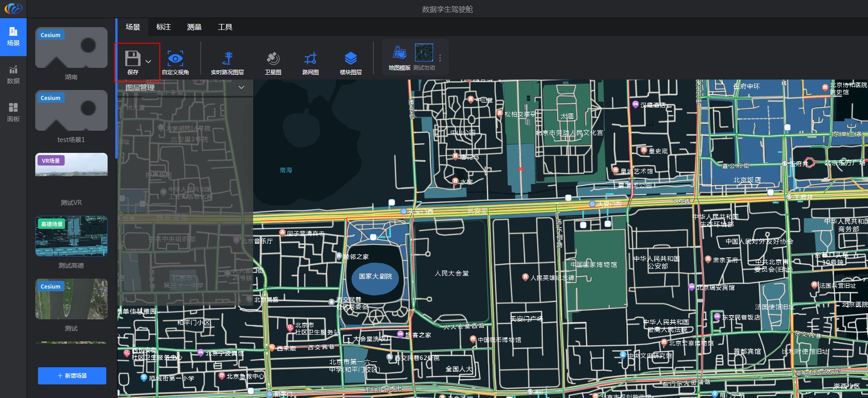
Task: Open 面板 in the left sidebar
Action: (13, 112)
